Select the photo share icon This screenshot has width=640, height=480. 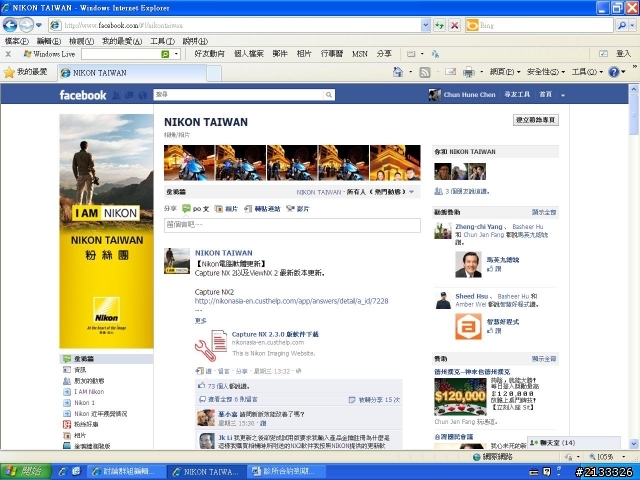pos(219,209)
